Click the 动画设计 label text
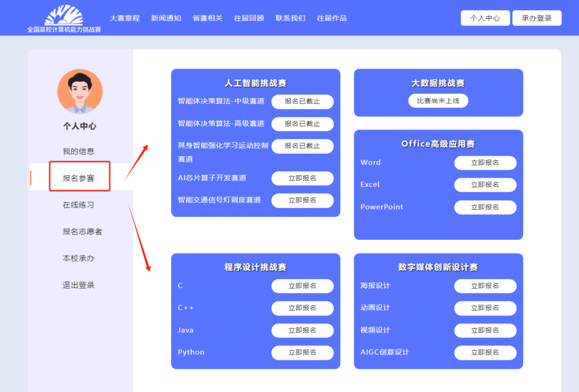The image size is (579, 392). point(375,307)
